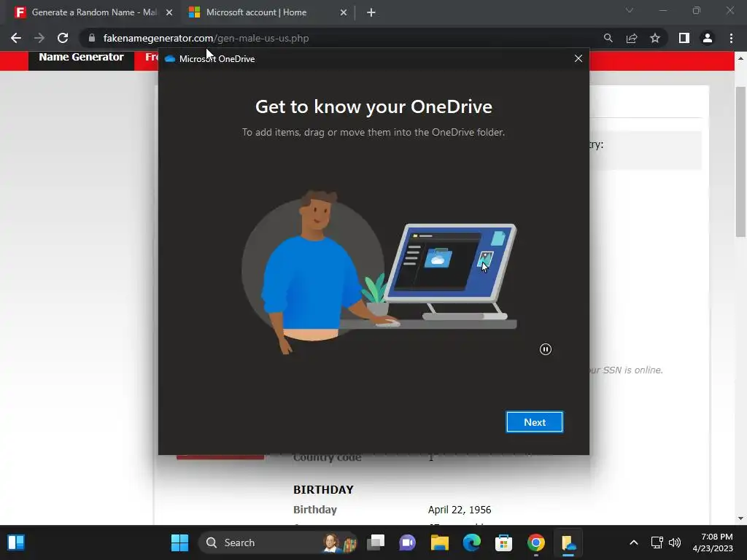Open a new Chrome tab

371,12
